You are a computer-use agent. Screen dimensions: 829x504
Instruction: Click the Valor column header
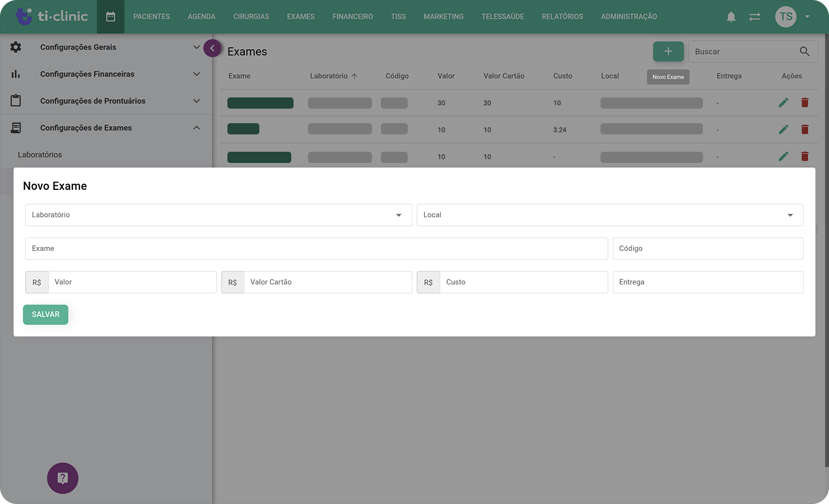pos(446,76)
